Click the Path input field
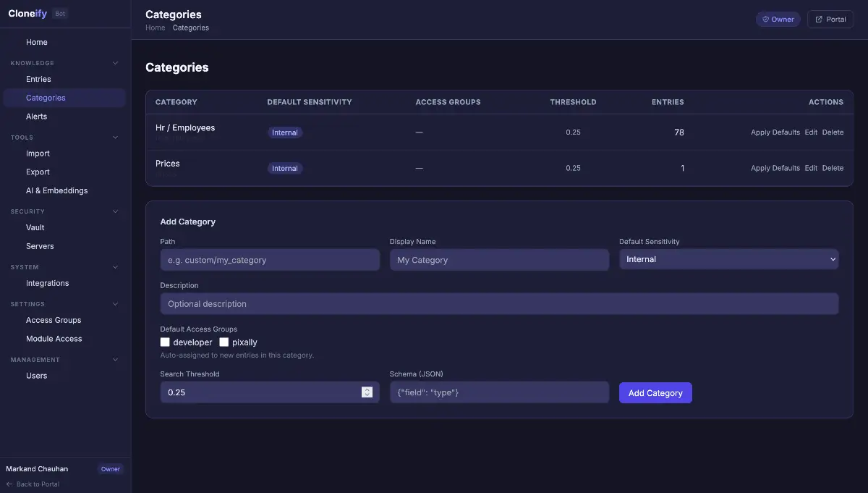Image resolution: width=868 pixels, height=493 pixels. 270,260
